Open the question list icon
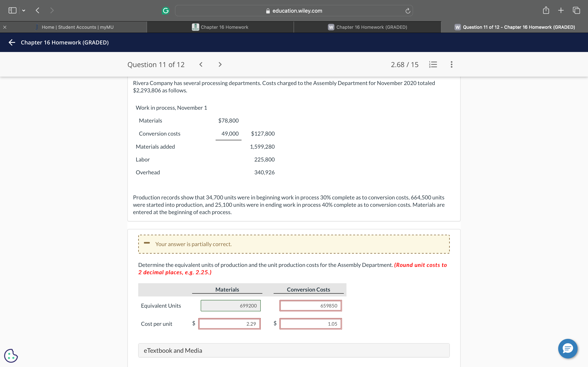Viewport: 588px width, 367px height. pyautogui.click(x=433, y=65)
